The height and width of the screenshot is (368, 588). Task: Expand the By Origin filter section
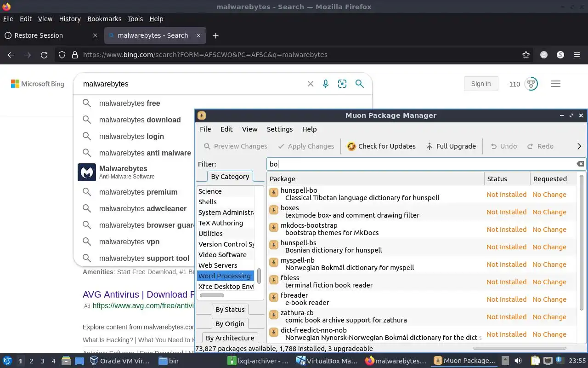pos(230,324)
